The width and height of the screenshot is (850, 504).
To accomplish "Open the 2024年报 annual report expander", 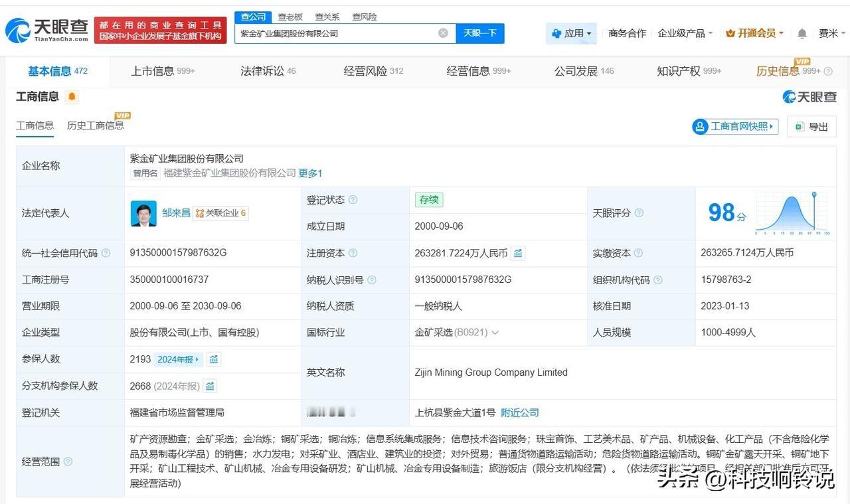I will coord(177,359).
